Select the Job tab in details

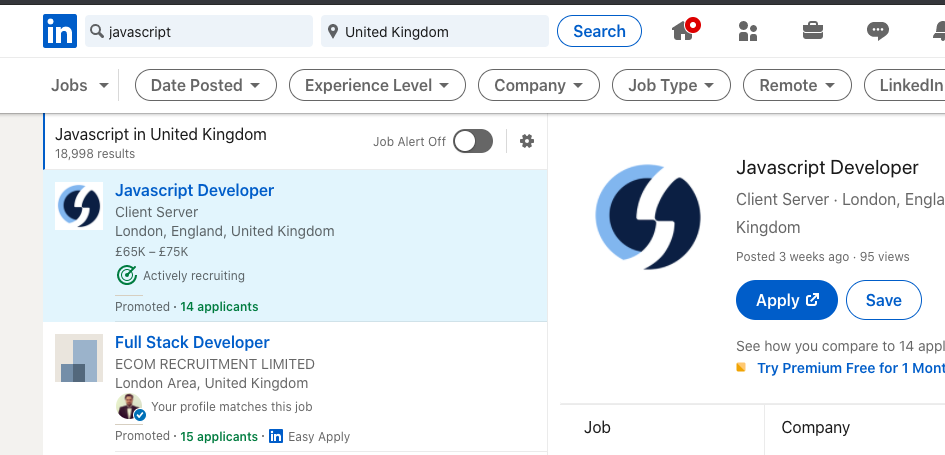(x=597, y=427)
